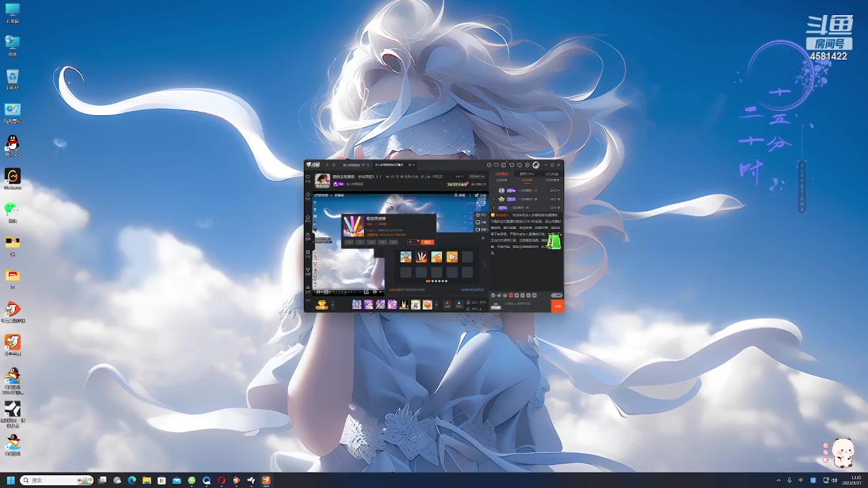Open settings hexagon icon in Douyu title bar
868x488 pixels.
pyautogui.click(x=527, y=165)
